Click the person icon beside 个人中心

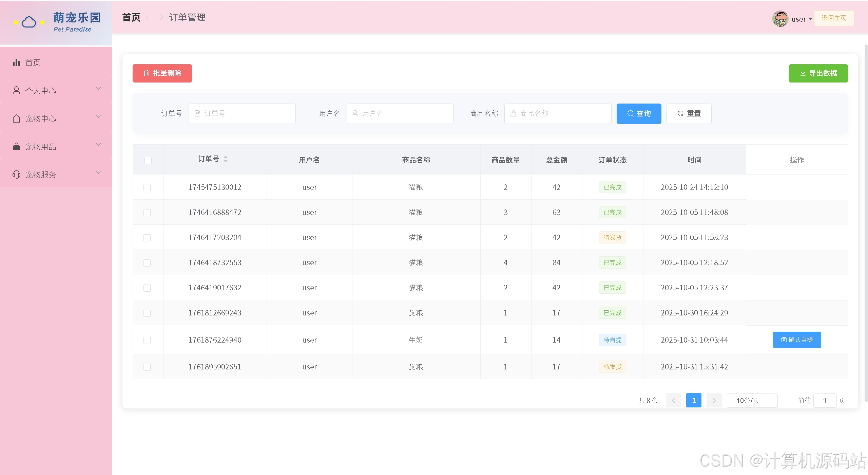[x=16, y=90]
